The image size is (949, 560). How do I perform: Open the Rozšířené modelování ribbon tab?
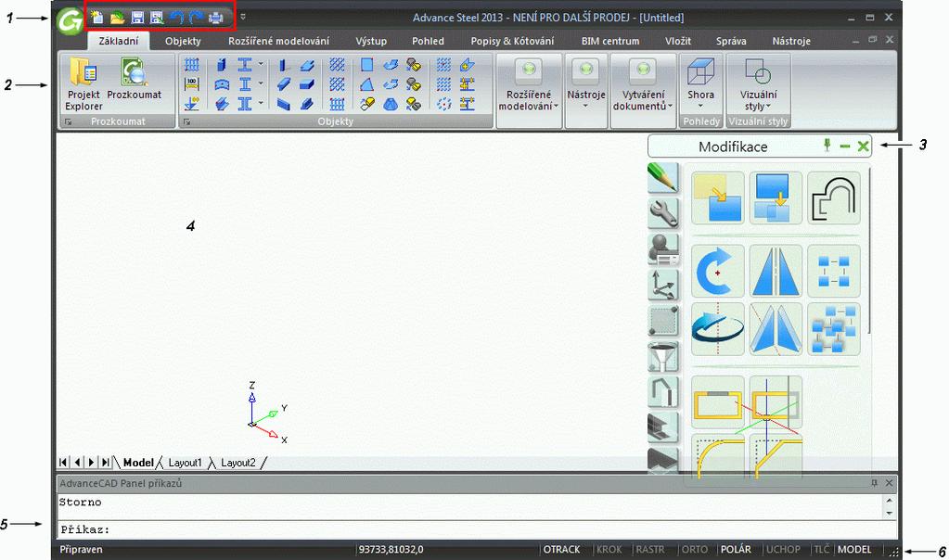pyautogui.click(x=278, y=41)
